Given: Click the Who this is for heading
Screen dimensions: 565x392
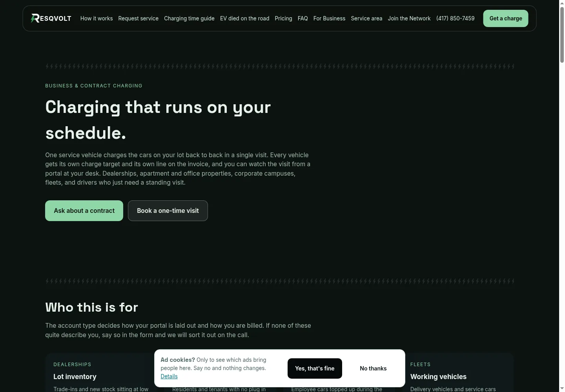Looking at the screenshot, I should (x=91, y=307).
